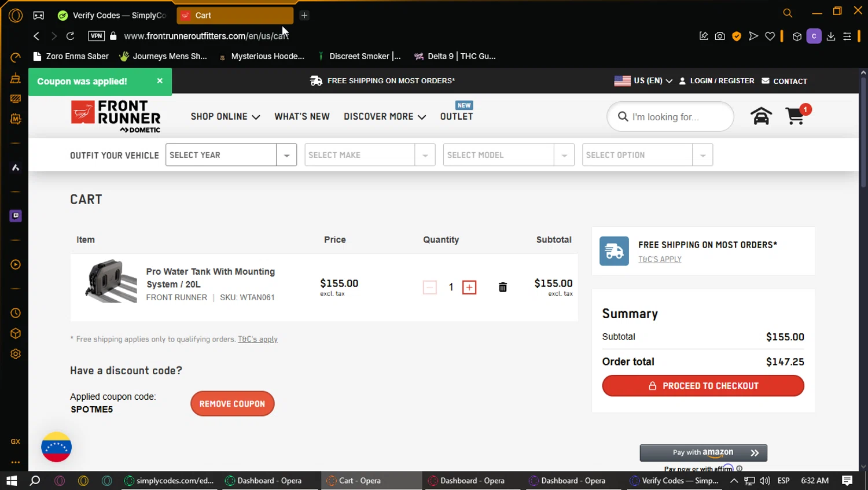Open T&C's apply link under cart item
This screenshot has height=490, width=868.
tap(258, 339)
